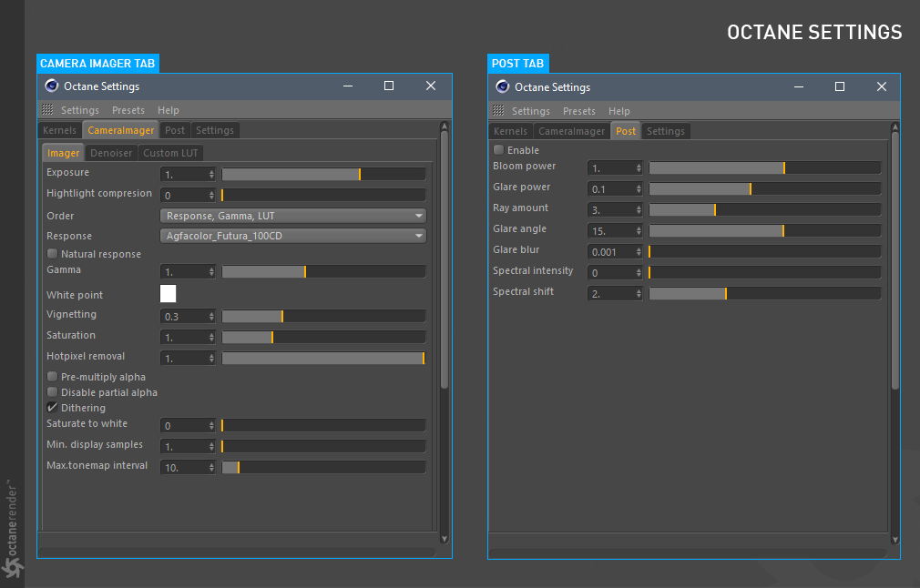Click the Exposure slider bar
920x588 pixels.
pyautogui.click(x=323, y=174)
